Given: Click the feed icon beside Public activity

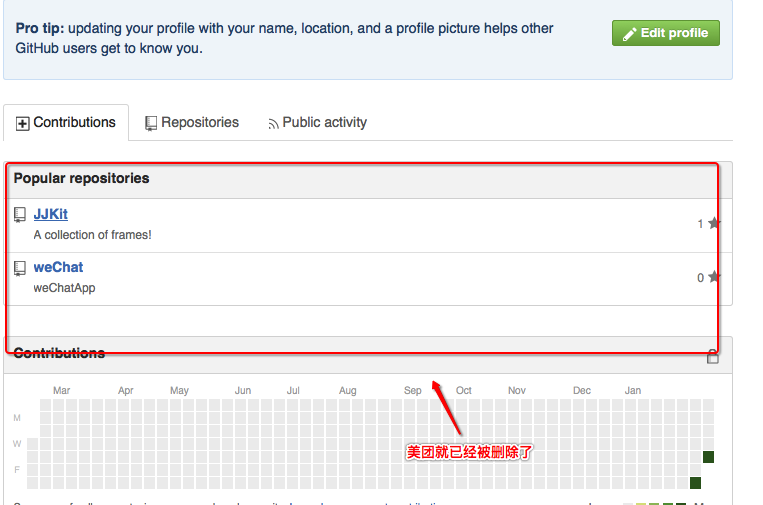Looking at the screenshot, I should pyautogui.click(x=273, y=125).
